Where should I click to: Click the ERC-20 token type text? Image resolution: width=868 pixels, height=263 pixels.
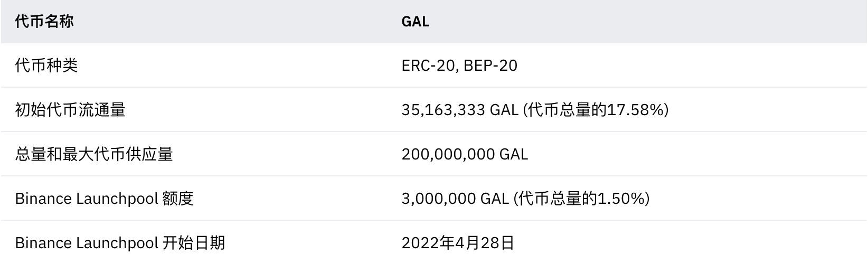[429, 65]
